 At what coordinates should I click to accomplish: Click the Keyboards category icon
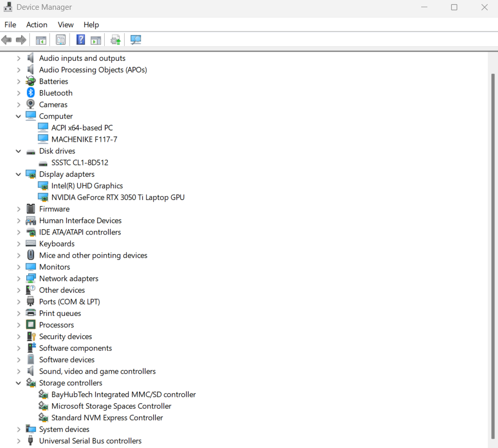[30, 243]
